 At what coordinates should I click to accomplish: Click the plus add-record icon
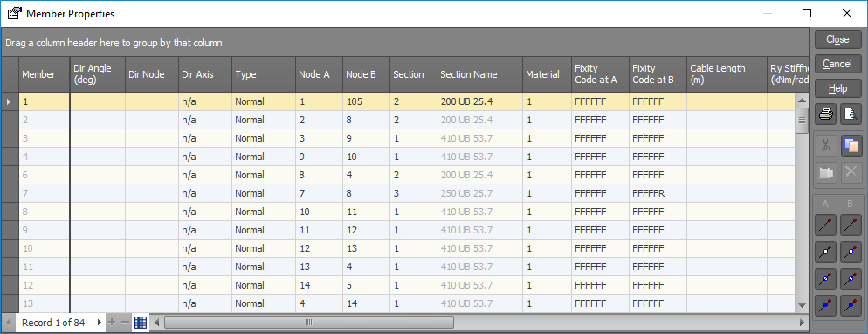pyautogui.click(x=112, y=323)
